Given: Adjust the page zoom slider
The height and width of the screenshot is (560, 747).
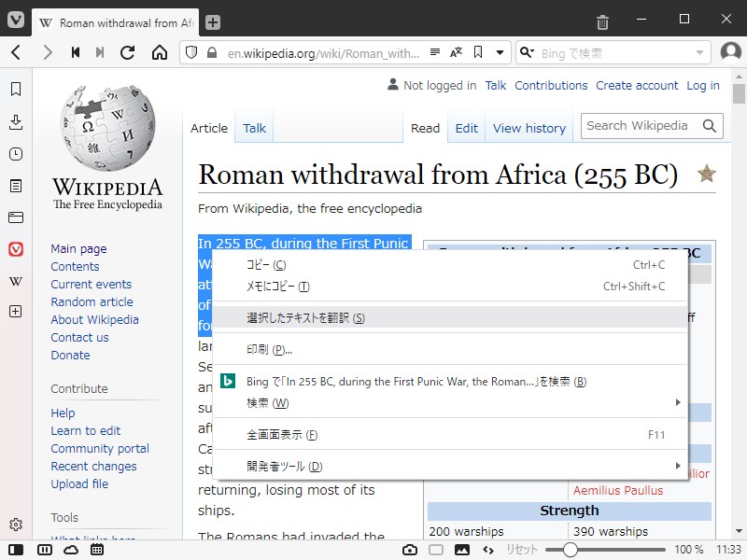Looking at the screenshot, I should pos(570,550).
